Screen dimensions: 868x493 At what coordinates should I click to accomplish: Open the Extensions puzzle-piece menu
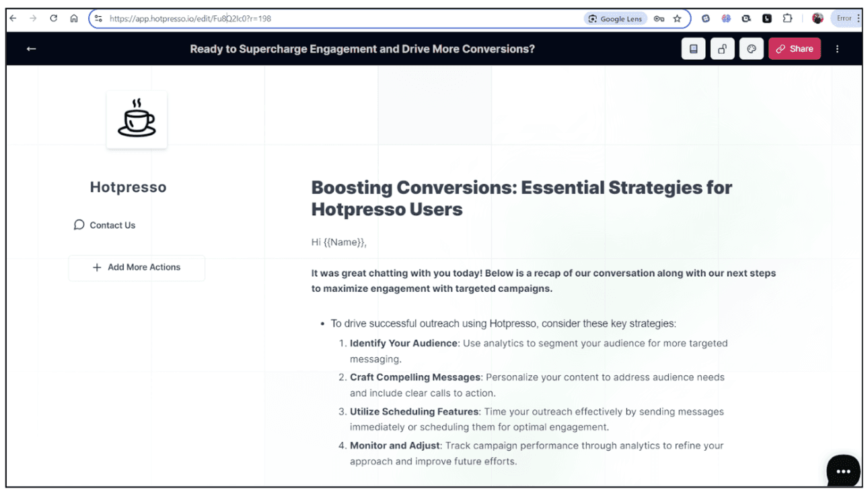[x=787, y=19]
